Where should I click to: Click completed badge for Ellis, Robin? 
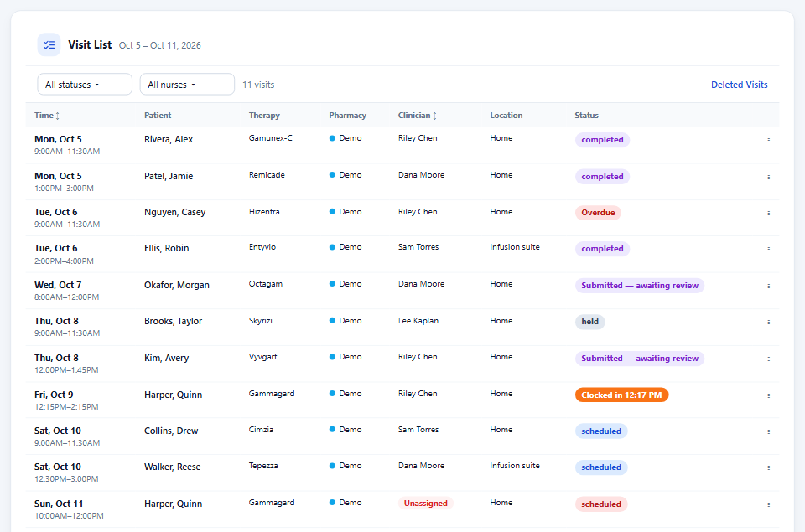coord(602,248)
